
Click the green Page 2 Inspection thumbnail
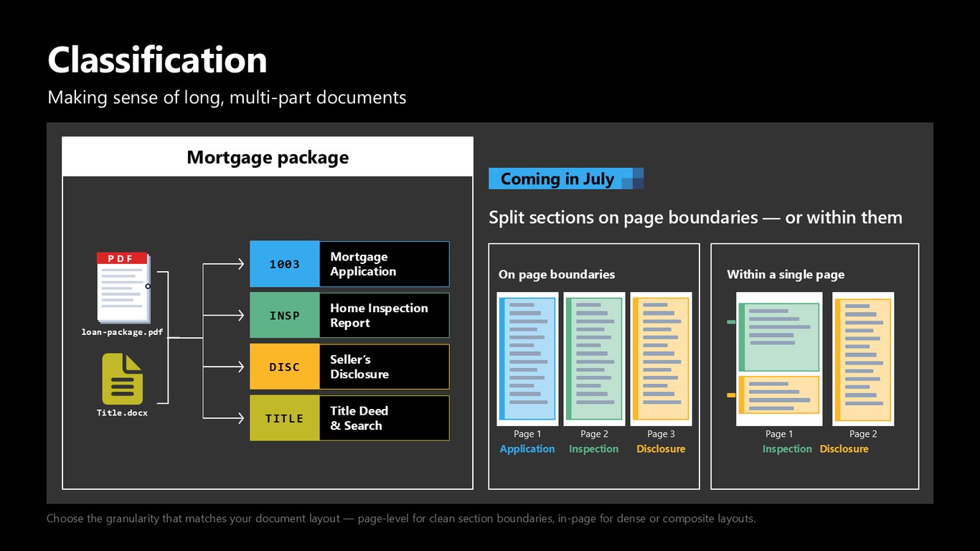[x=594, y=359]
